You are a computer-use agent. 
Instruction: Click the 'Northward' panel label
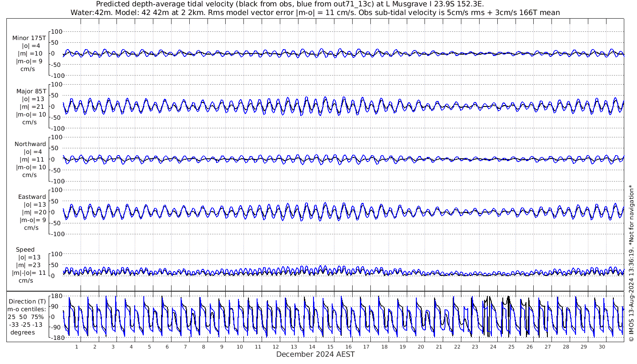(x=30, y=144)
